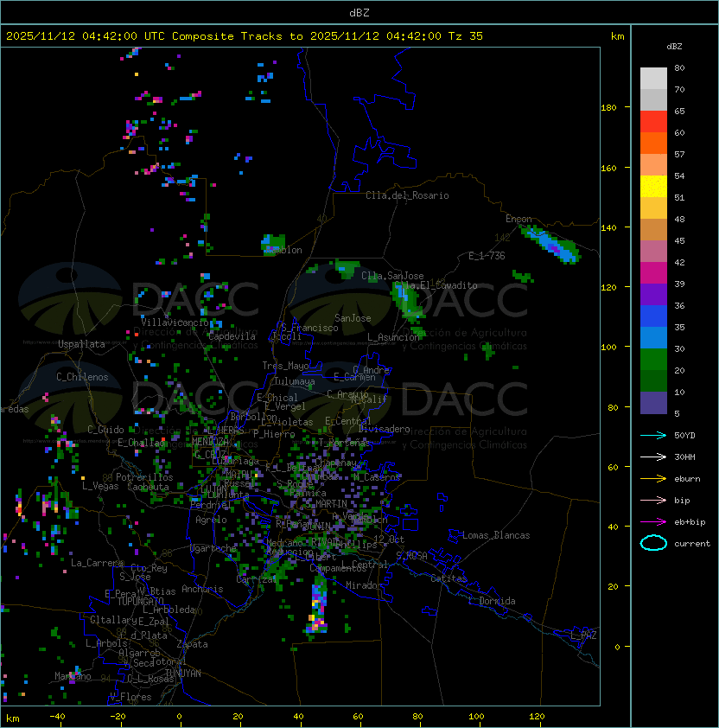This screenshot has width=719, height=728.
Task: Pick the brown swatch between 48 and 45
Action: (x=653, y=230)
